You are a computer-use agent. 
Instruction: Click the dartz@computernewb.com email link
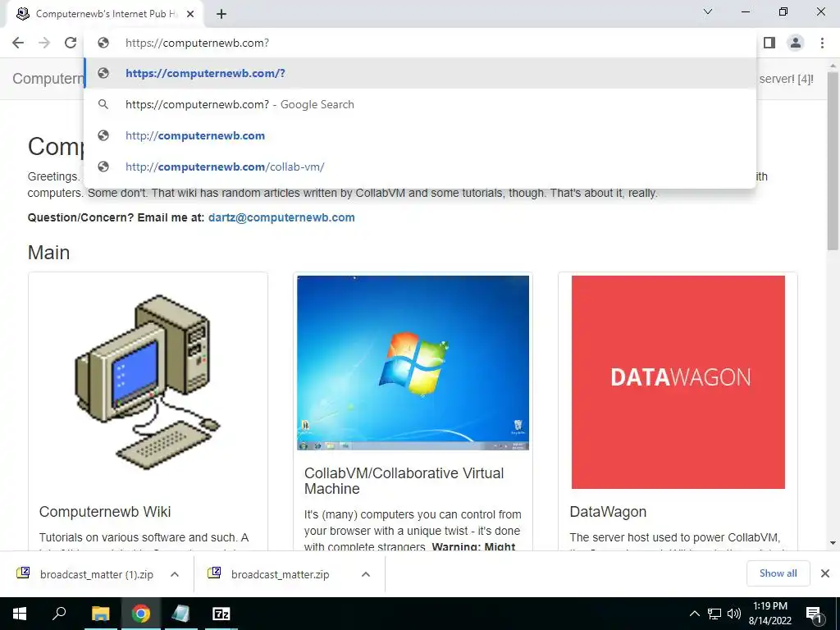[x=281, y=217]
